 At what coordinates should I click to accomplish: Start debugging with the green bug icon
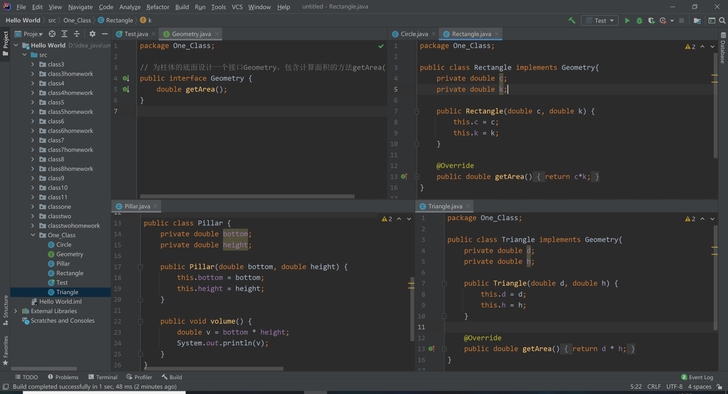(639, 20)
